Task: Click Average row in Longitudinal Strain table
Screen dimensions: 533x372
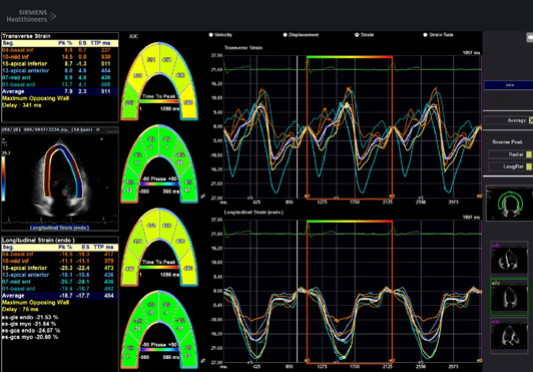Action: tap(60, 296)
